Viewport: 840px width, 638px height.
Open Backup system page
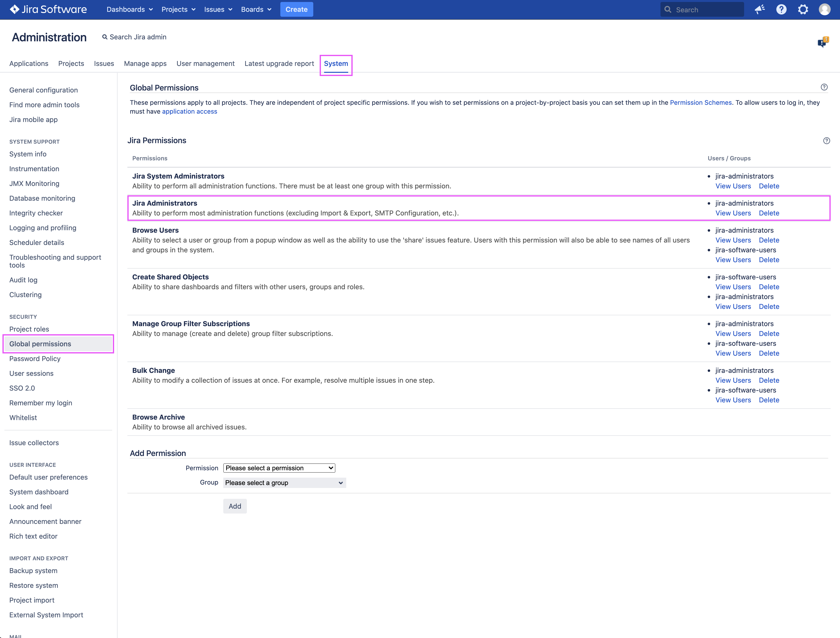pos(33,571)
